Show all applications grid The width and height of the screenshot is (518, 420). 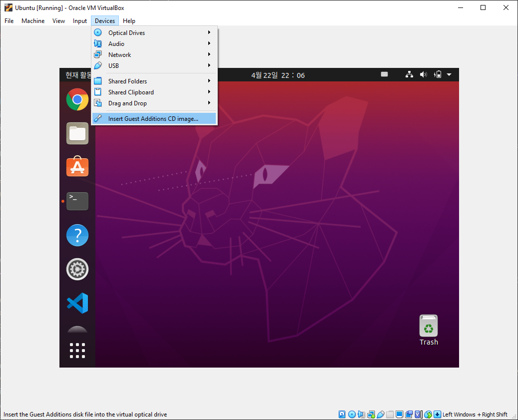coord(77,350)
